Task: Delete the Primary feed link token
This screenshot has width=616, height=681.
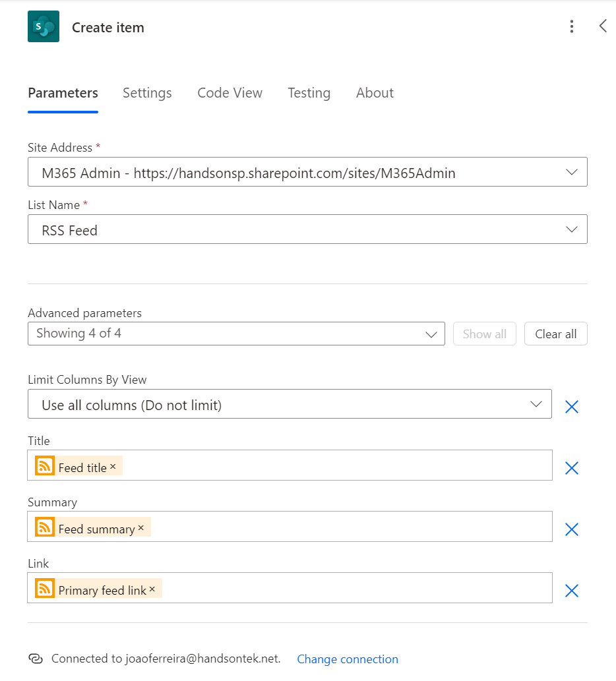Action: 152,589
